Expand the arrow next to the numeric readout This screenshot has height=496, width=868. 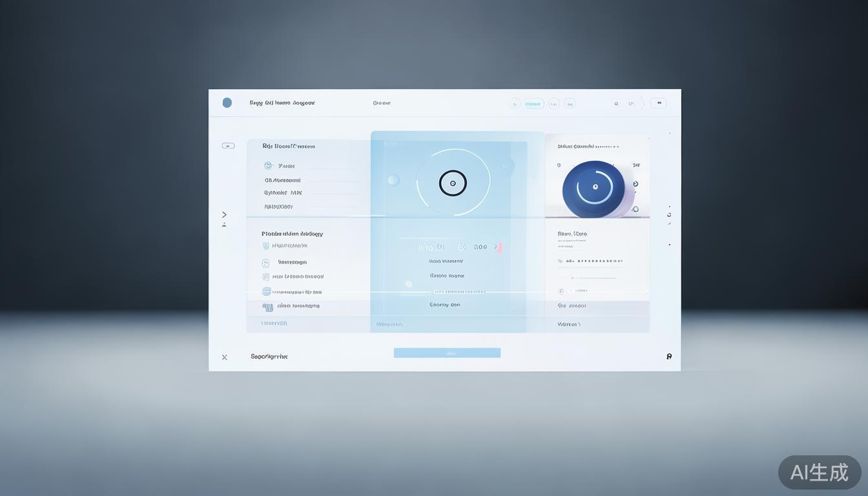tap(496, 247)
